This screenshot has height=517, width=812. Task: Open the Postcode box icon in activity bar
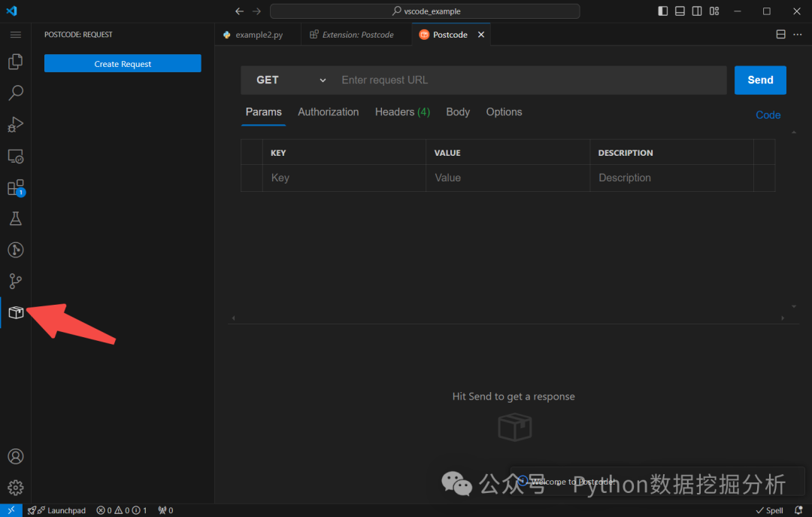tap(16, 313)
